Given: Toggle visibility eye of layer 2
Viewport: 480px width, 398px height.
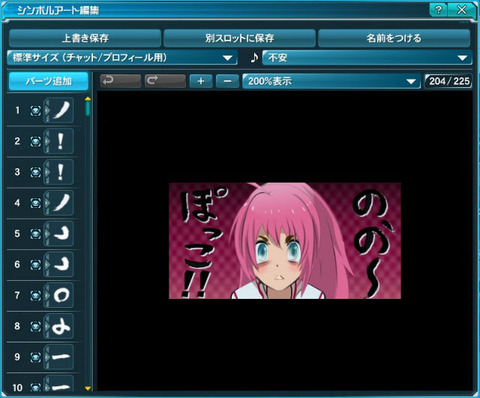Looking at the screenshot, I should (x=36, y=141).
